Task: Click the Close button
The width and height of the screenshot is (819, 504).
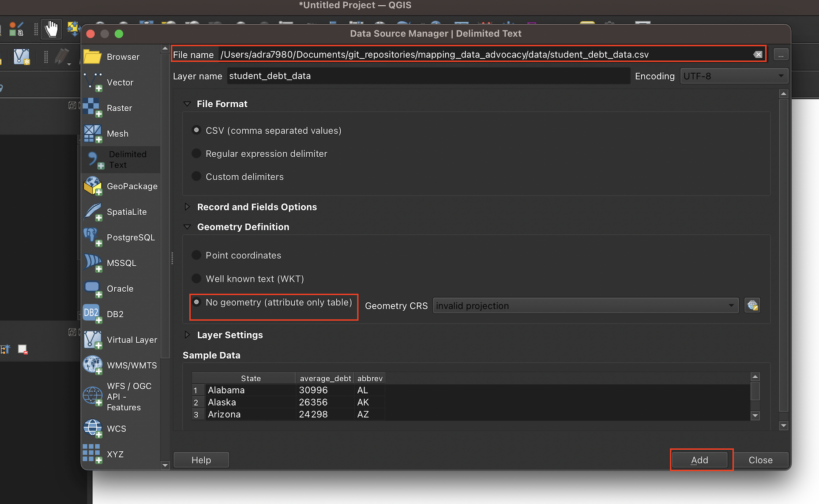Action: 760,460
